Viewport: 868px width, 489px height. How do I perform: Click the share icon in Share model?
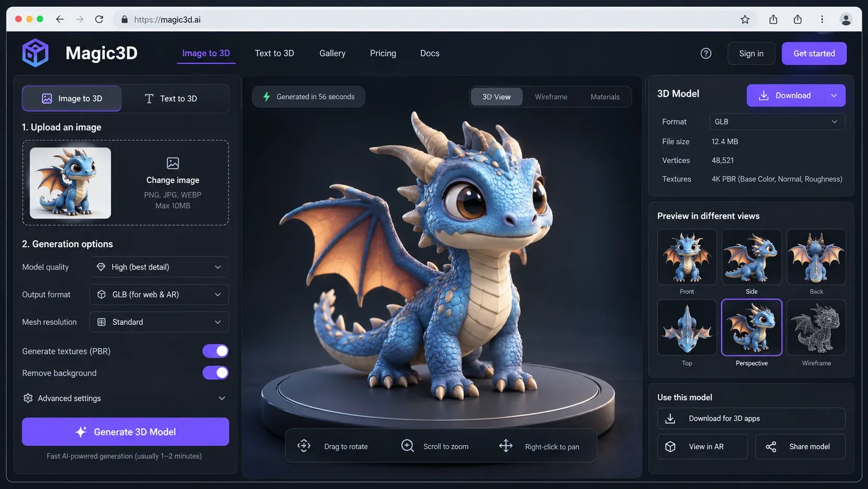coord(771,446)
